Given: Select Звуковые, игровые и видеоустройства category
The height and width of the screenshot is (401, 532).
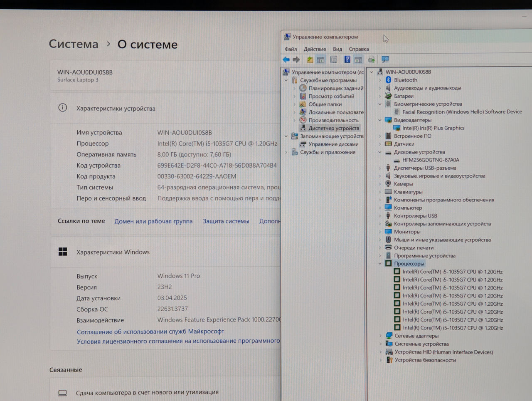Looking at the screenshot, I should click(x=440, y=176).
